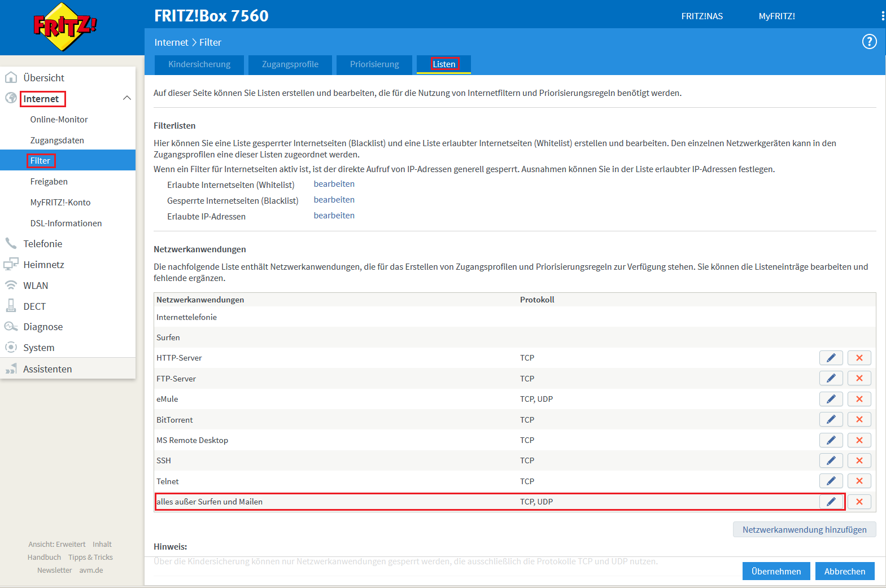Click the Telefonie phone icon
The height and width of the screenshot is (588, 886).
[11, 243]
